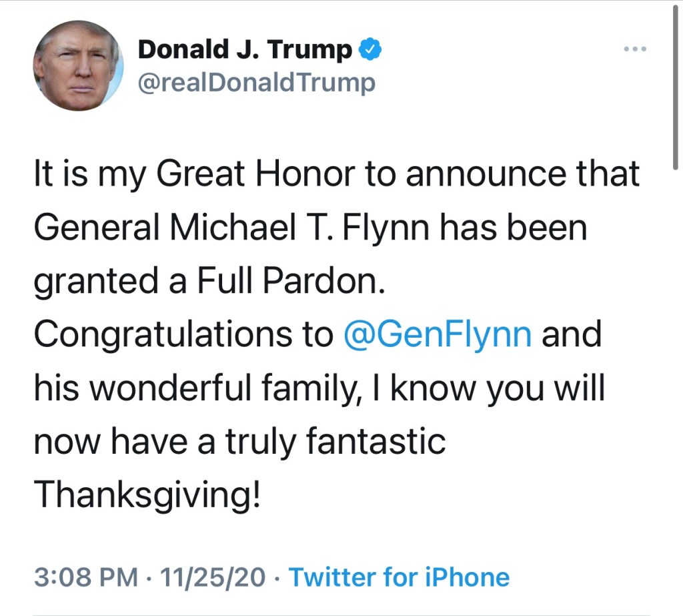This screenshot has height=616, width=683.
Task: Click the Twitter for iPhone source link
Action: [398, 576]
